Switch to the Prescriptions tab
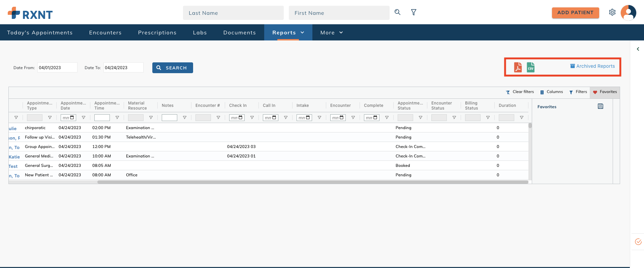This screenshot has height=268, width=644. (x=157, y=32)
